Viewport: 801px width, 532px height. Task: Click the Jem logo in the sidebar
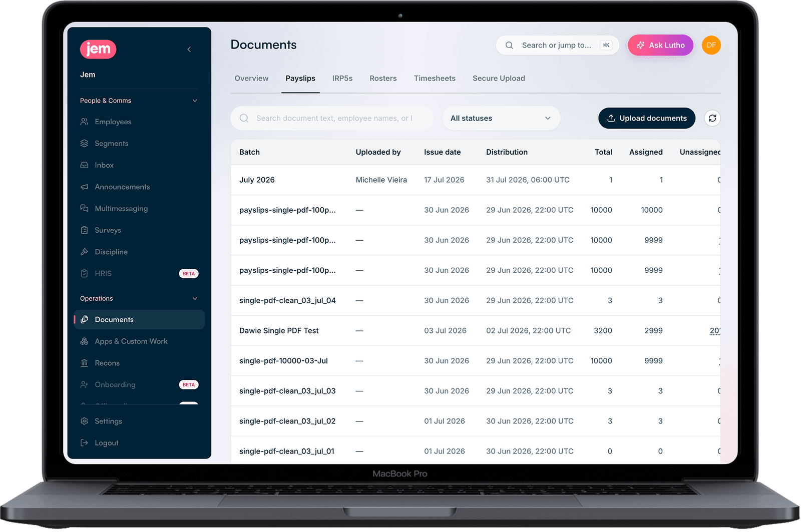pyautogui.click(x=98, y=49)
